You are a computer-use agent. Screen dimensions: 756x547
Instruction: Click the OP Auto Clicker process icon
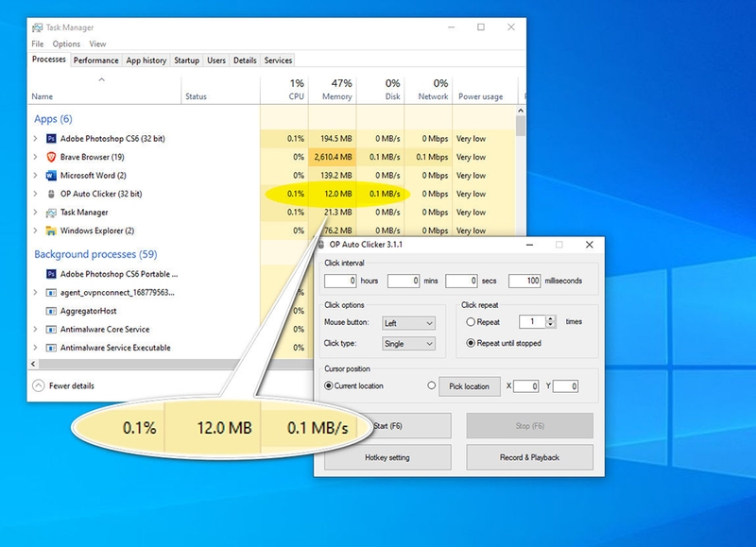pos(52,194)
